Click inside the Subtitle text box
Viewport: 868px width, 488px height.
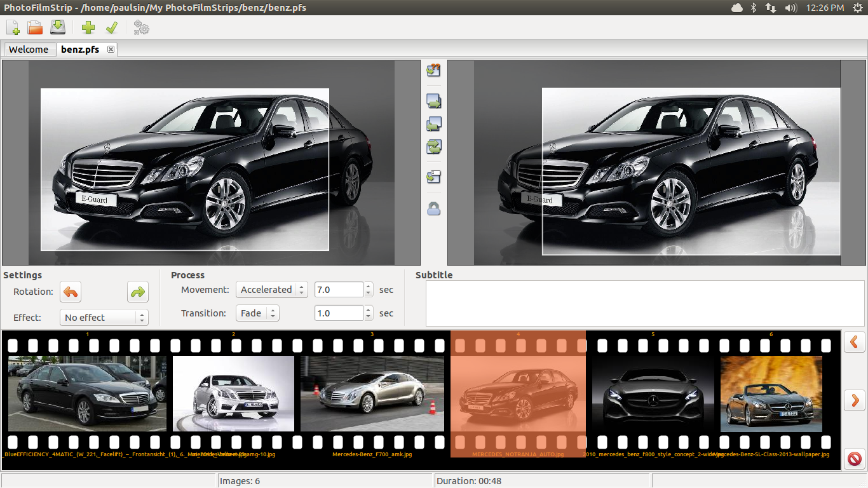(645, 304)
